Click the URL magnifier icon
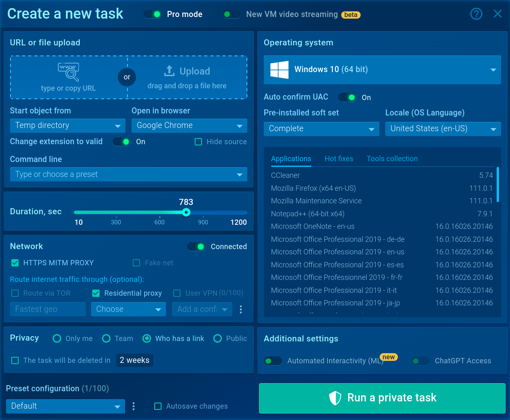Image resolution: width=510 pixels, height=420 pixels. [x=68, y=72]
